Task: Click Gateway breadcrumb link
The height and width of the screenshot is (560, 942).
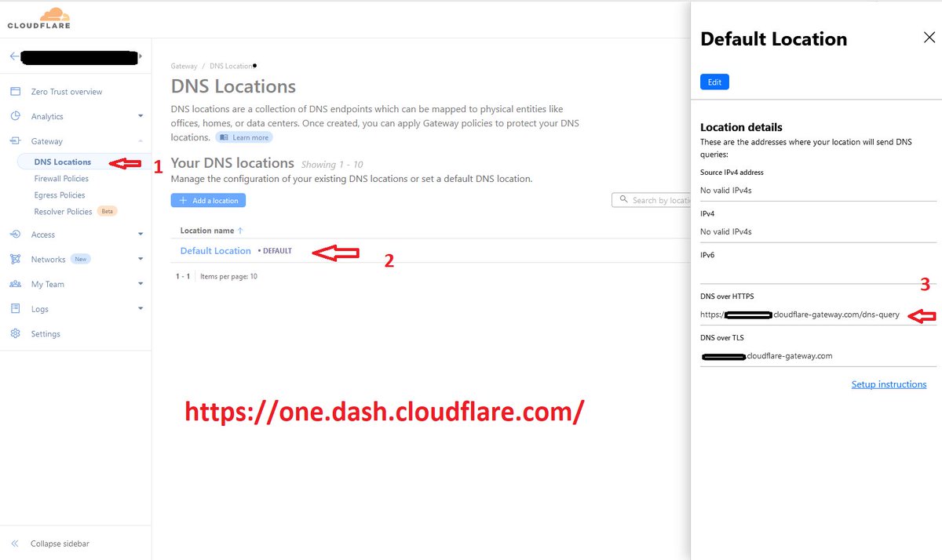Action: click(184, 66)
